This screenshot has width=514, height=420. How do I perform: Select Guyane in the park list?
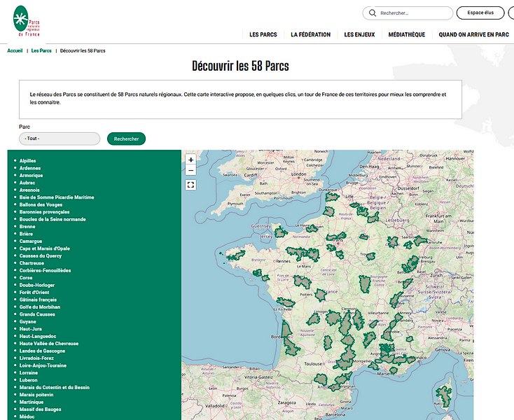point(27,322)
